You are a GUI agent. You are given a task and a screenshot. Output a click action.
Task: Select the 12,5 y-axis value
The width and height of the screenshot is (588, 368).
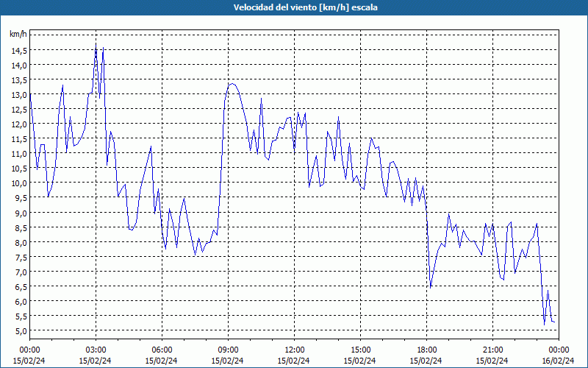(x=19, y=109)
